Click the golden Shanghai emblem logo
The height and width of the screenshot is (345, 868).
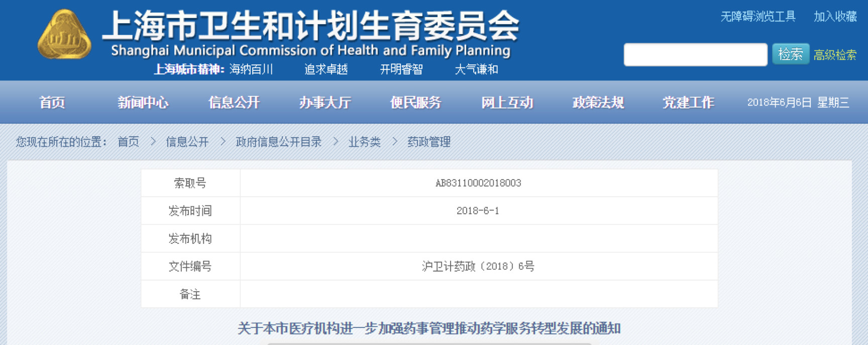point(64,35)
